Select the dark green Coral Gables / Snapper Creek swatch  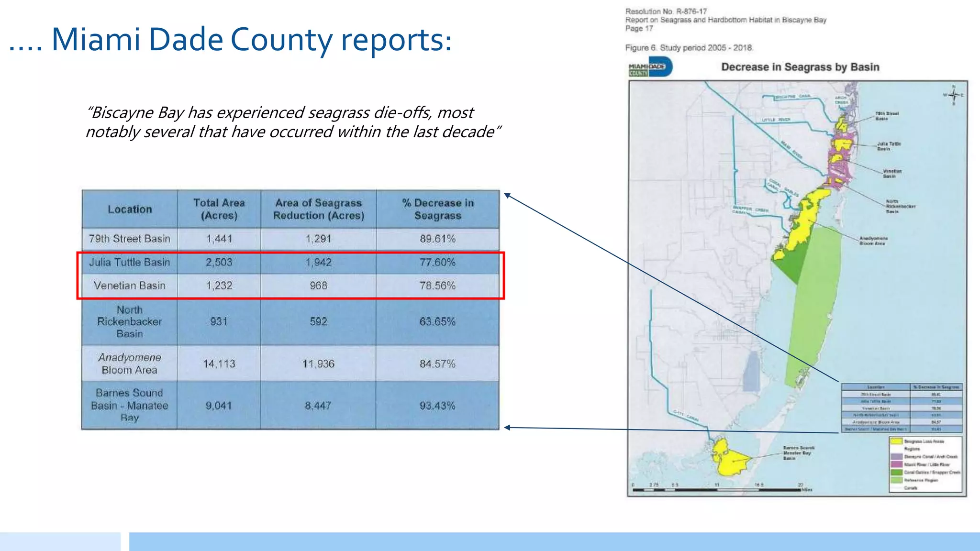point(896,472)
